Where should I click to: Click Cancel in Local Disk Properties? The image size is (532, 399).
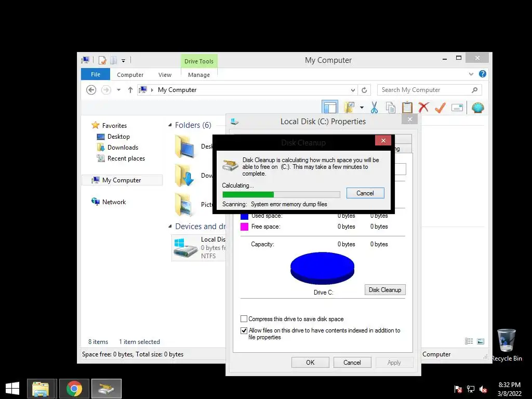click(x=352, y=362)
